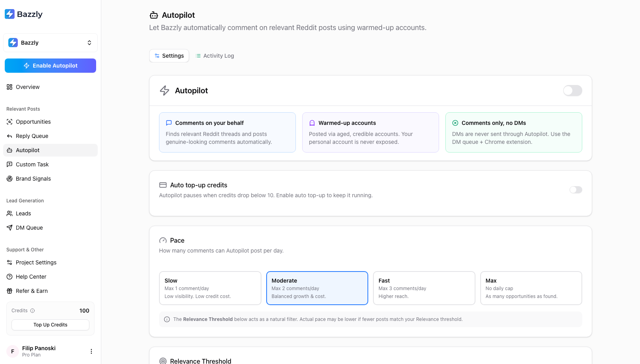Viewport: 640px width, 364px height.
Task: Select Autopilot in the sidebar
Action: click(x=50, y=150)
